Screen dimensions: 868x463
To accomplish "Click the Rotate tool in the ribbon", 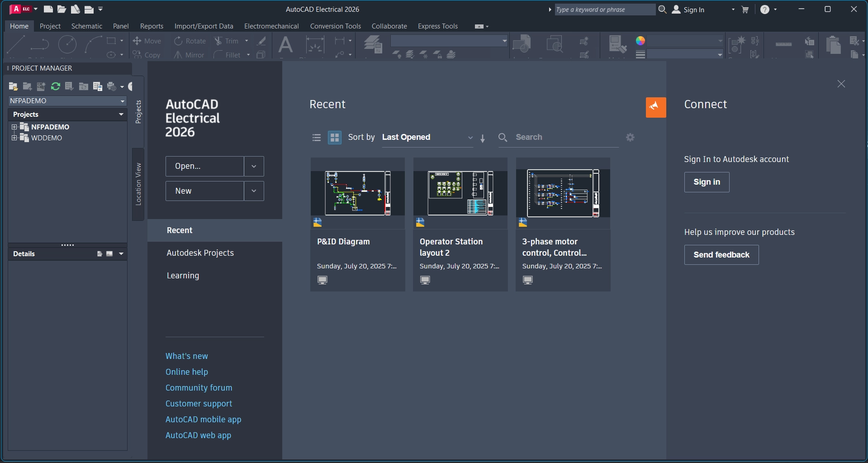I will click(x=190, y=41).
